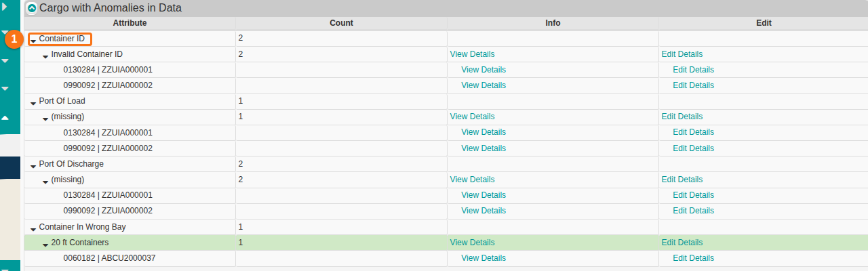868x271 pixels.
Task: Select the 0060182 | ABCU2000037 entry
Action: [x=109, y=258]
